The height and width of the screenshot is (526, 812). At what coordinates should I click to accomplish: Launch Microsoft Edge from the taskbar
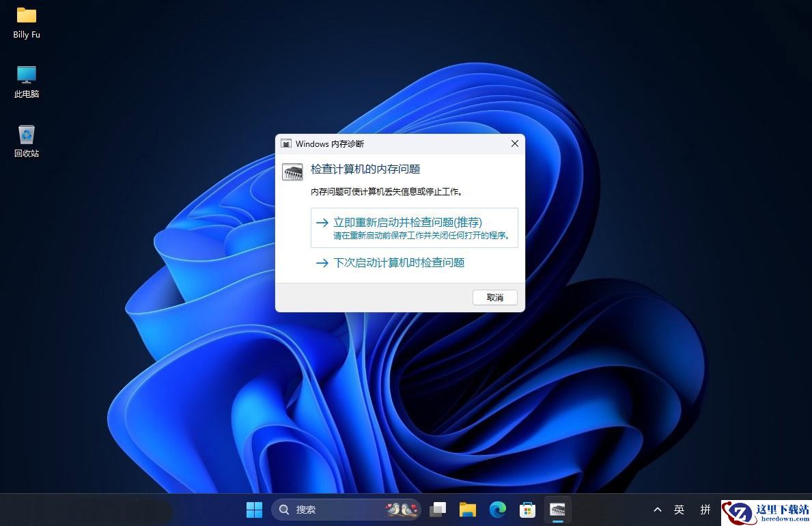(498, 510)
